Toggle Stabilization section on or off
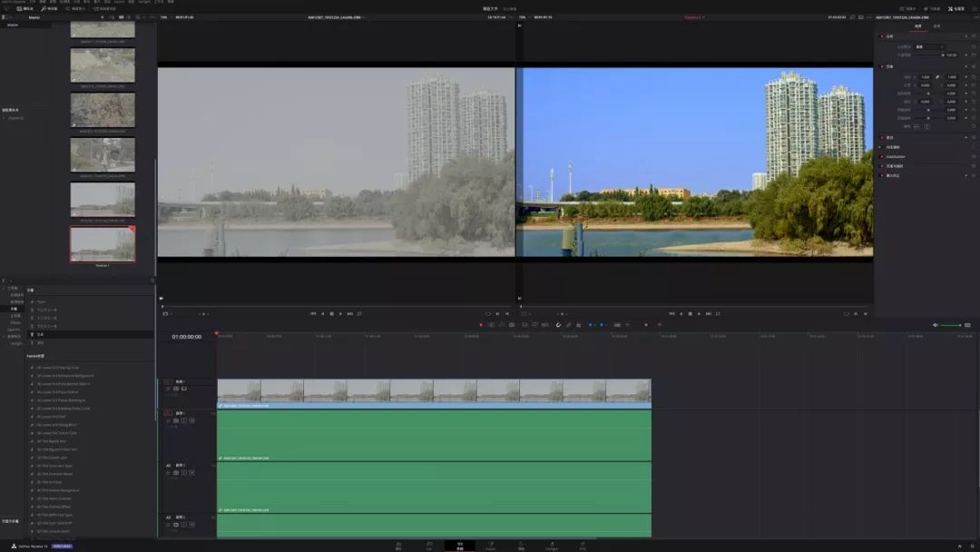Screen dimensions: 980x552 (882, 156)
